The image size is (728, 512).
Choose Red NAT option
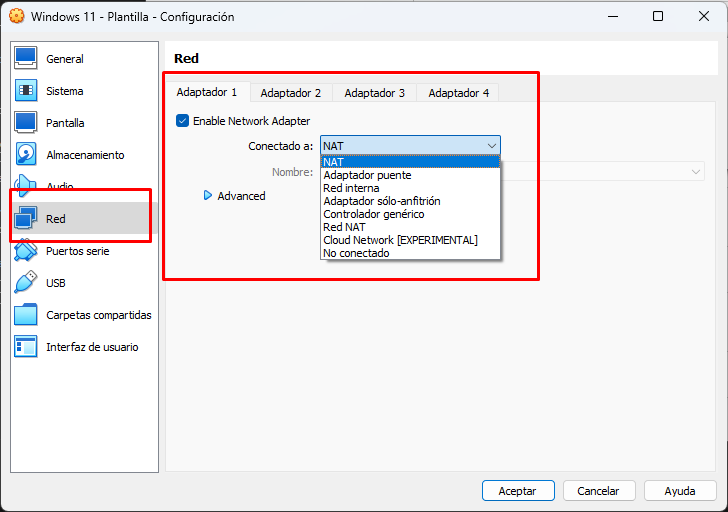point(410,227)
